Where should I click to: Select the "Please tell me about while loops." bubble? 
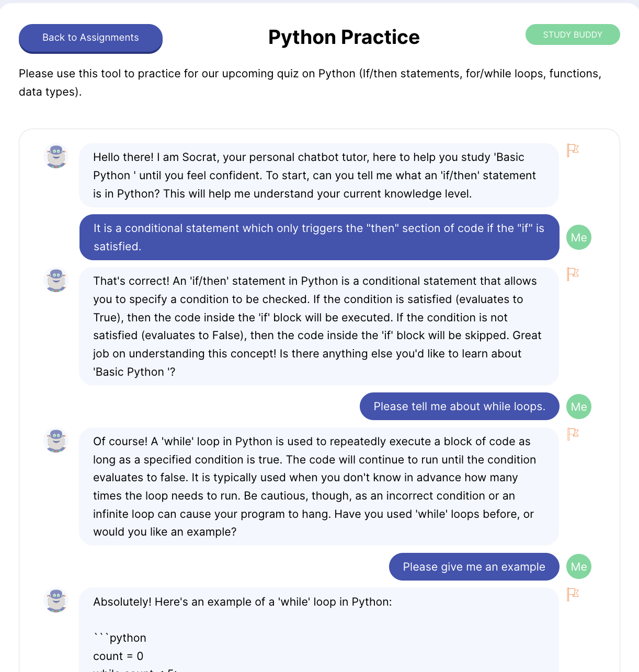click(459, 406)
